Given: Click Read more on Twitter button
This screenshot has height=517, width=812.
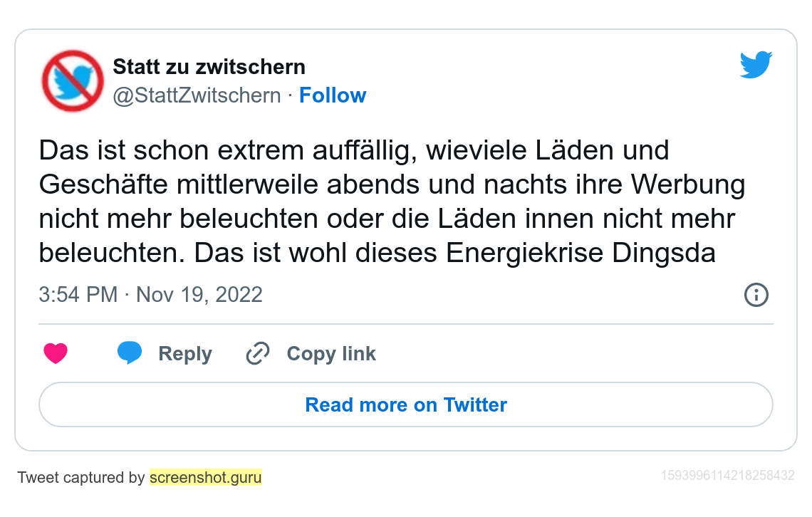Looking at the screenshot, I should tap(405, 405).
